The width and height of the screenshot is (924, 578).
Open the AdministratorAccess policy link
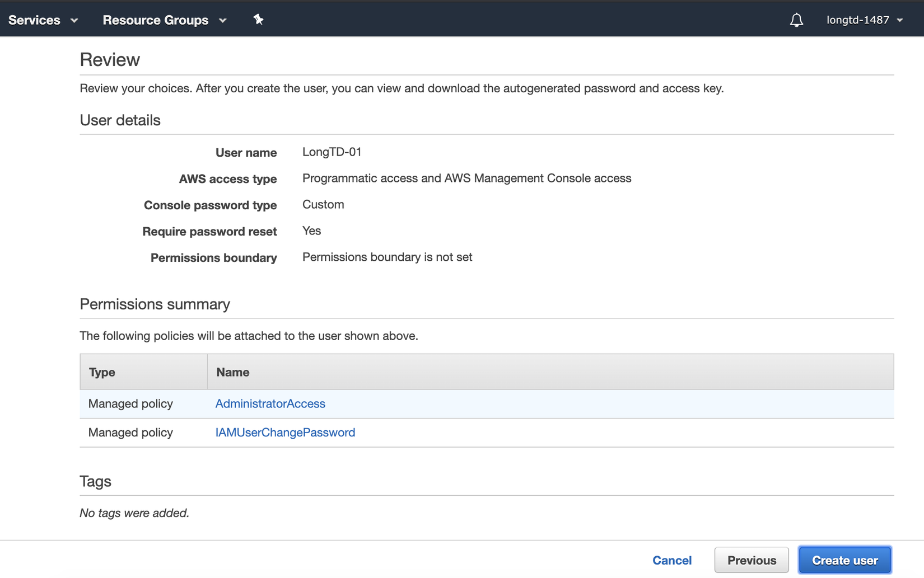click(270, 403)
